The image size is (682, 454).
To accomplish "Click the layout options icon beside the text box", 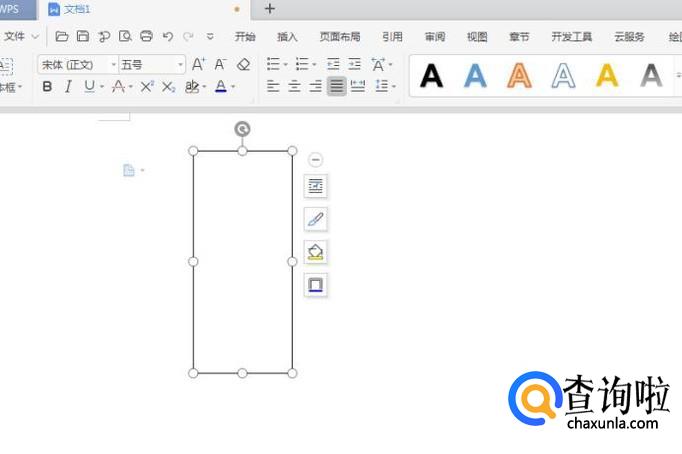I will [316, 186].
